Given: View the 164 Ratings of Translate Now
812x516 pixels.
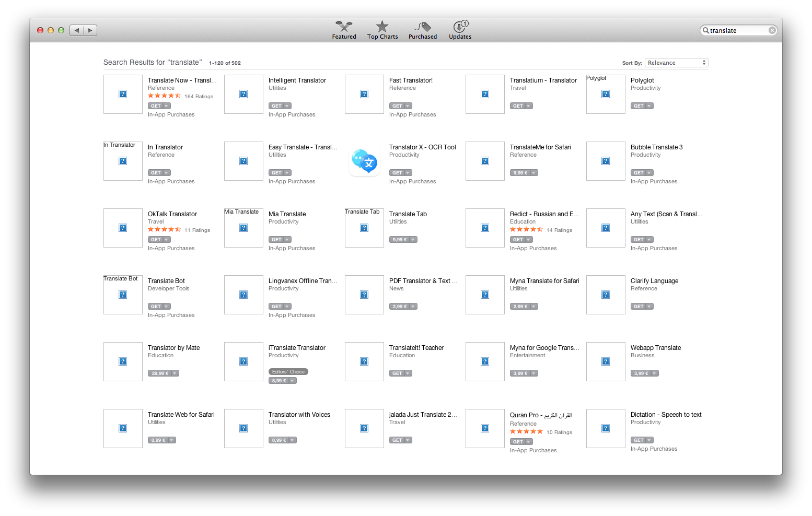Looking at the screenshot, I should point(199,97).
